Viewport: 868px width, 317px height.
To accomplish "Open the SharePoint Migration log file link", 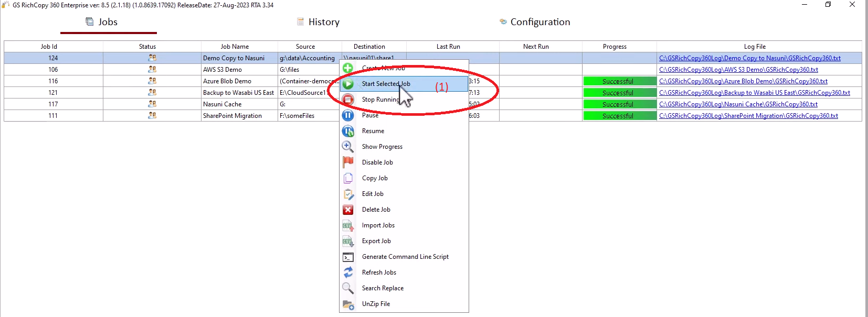I will pos(748,116).
